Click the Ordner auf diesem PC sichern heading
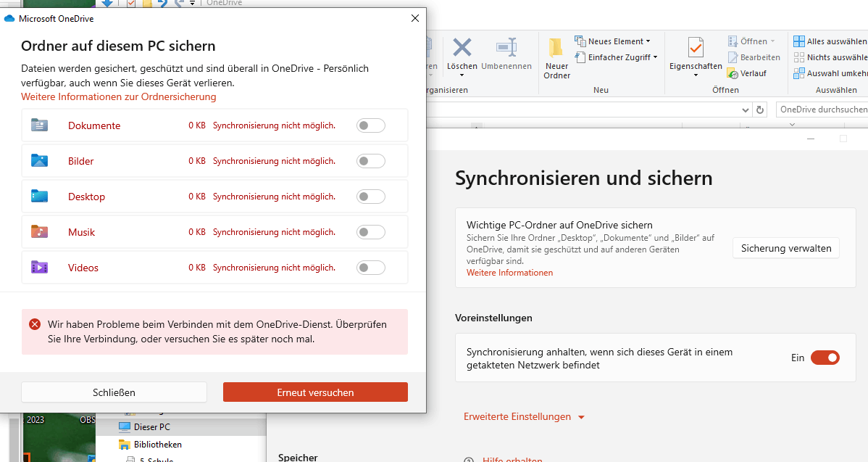 pos(118,46)
